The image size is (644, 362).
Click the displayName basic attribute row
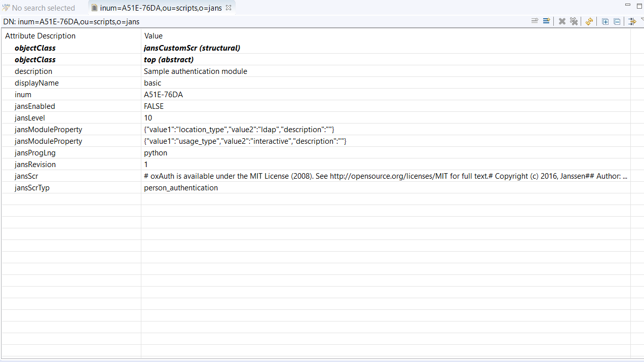point(152,83)
